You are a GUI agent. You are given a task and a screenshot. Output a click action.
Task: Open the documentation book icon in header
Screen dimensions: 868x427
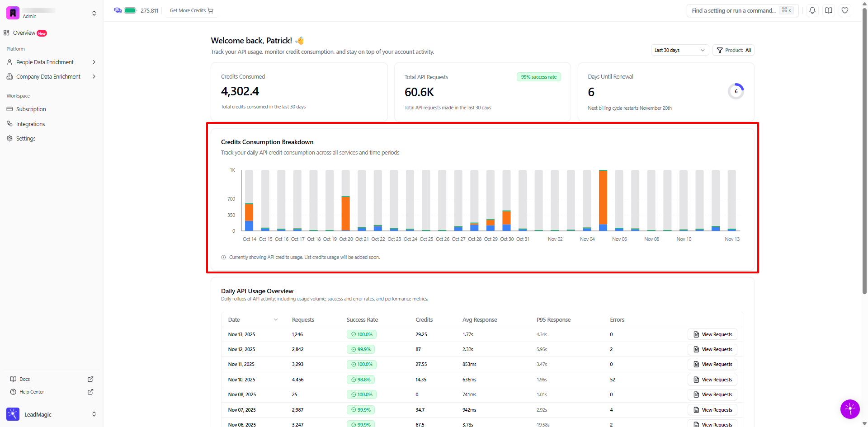[x=829, y=10]
